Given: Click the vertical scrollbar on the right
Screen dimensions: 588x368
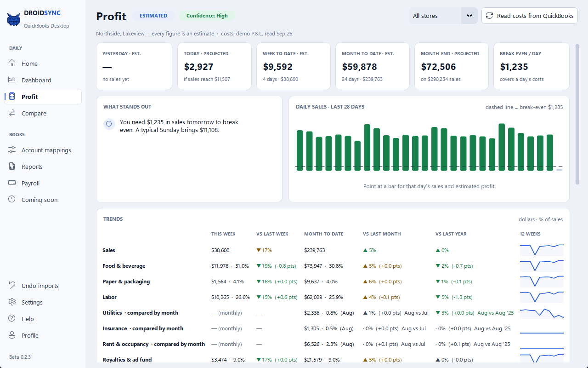Looking at the screenshot, I should click(x=577, y=114).
